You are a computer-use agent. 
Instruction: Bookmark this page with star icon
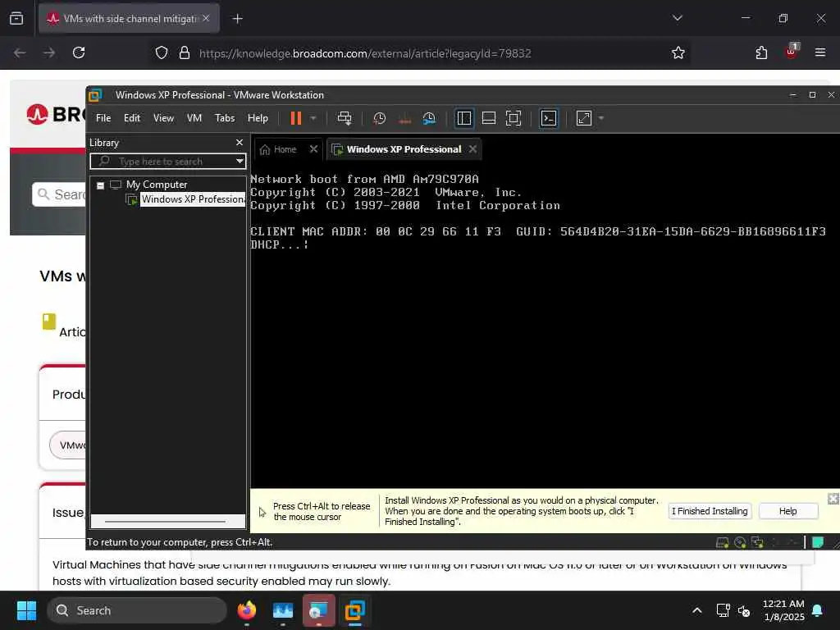(x=678, y=52)
